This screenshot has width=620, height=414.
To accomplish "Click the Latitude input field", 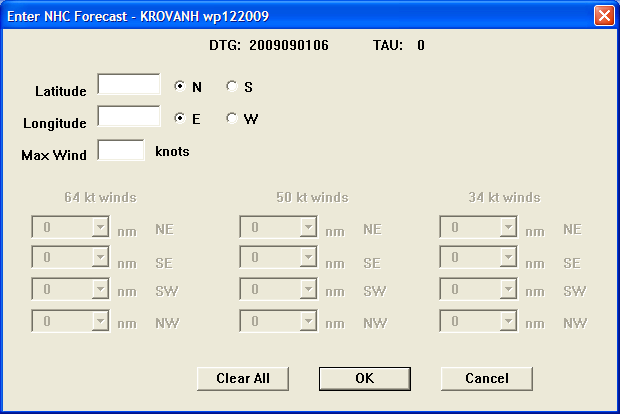I will point(129,85).
